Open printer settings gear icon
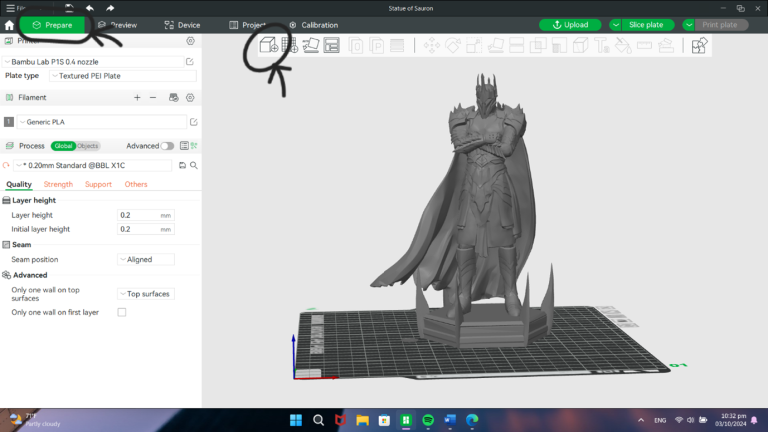 pos(190,41)
